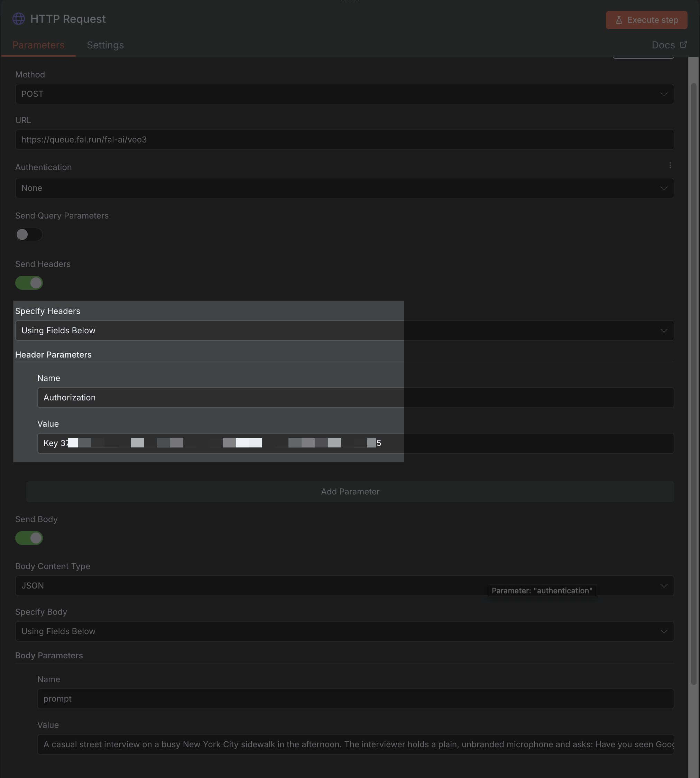Turn off the Send Body switch

tap(29, 538)
